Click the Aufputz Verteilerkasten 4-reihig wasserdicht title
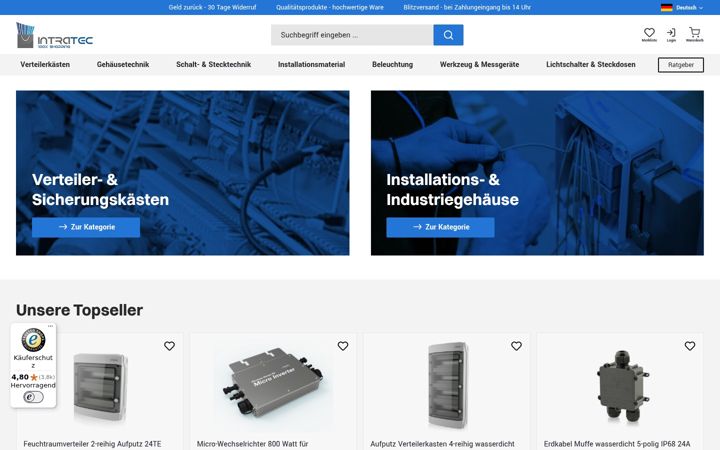Image resolution: width=720 pixels, height=450 pixels. (442, 444)
